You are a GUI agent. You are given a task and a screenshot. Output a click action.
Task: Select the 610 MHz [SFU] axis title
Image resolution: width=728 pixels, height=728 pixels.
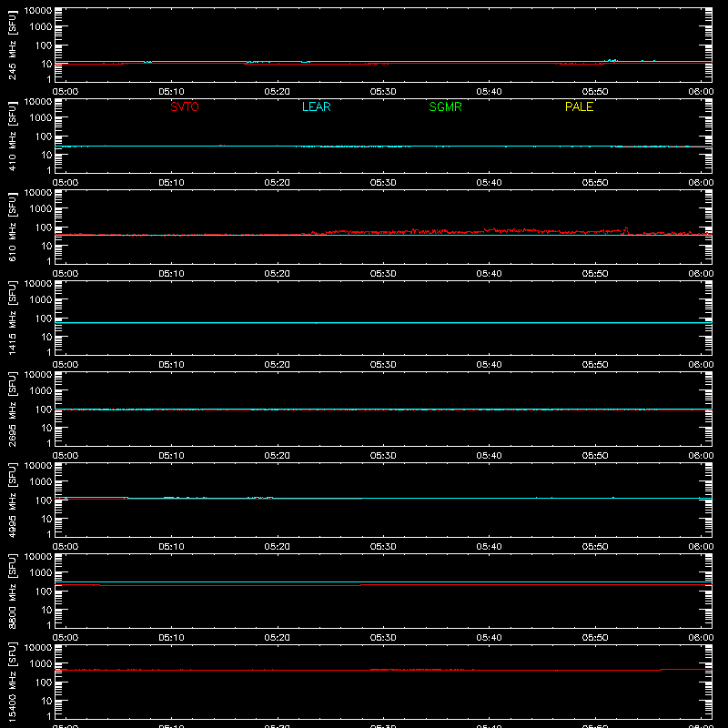[x=13, y=227]
